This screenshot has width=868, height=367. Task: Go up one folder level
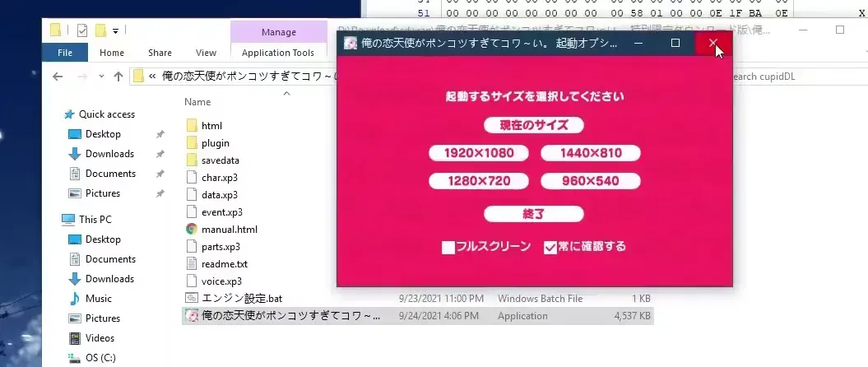[x=118, y=77]
